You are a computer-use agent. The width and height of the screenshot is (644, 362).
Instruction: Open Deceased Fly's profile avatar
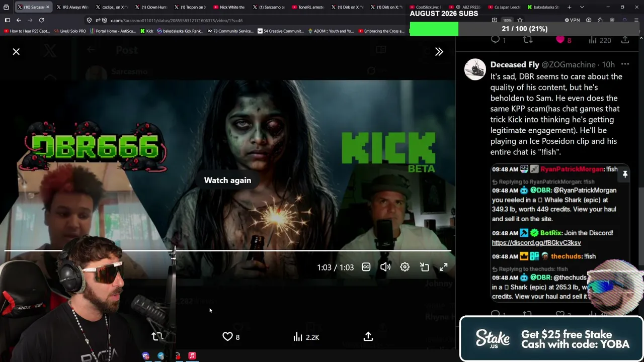tap(475, 70)
